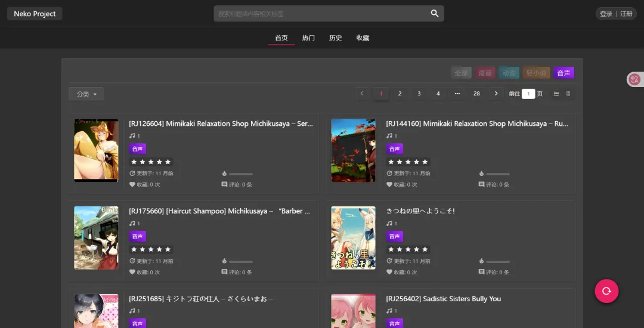Click the star rating on RJ144160 card
This screenshot has width=644, height=328.
pyautogui.click(x=408, y=162)
